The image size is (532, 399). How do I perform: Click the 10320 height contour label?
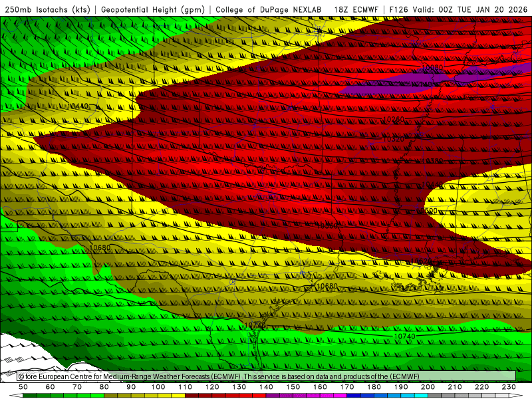pos(394,139)
